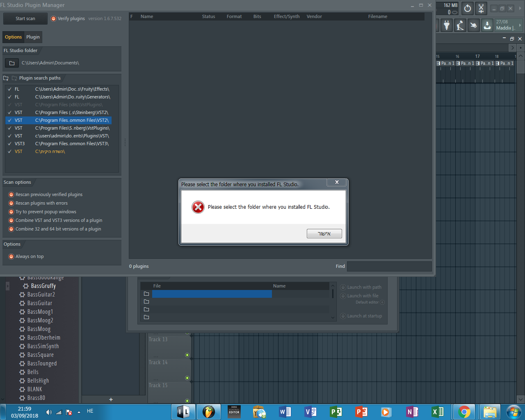Click the kick-pedal tool icon in FL toolbar
Viewport: 525px width, 420px height.
[460, 25]
